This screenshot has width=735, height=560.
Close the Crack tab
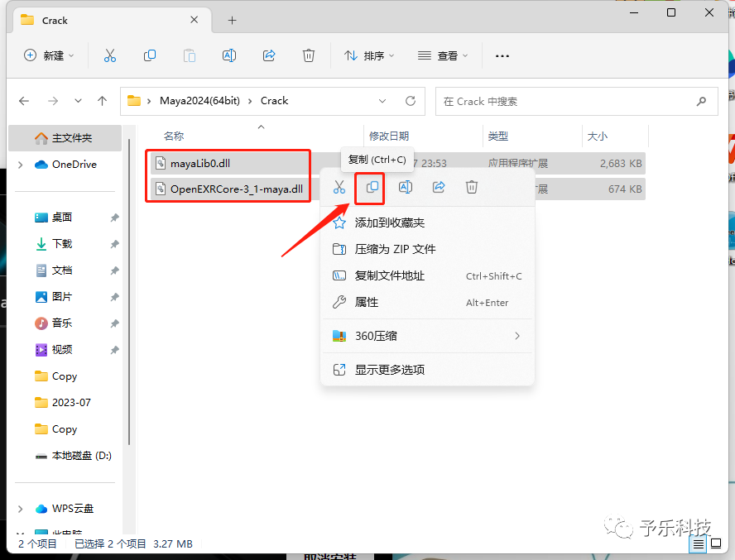(x=194, y=20)
